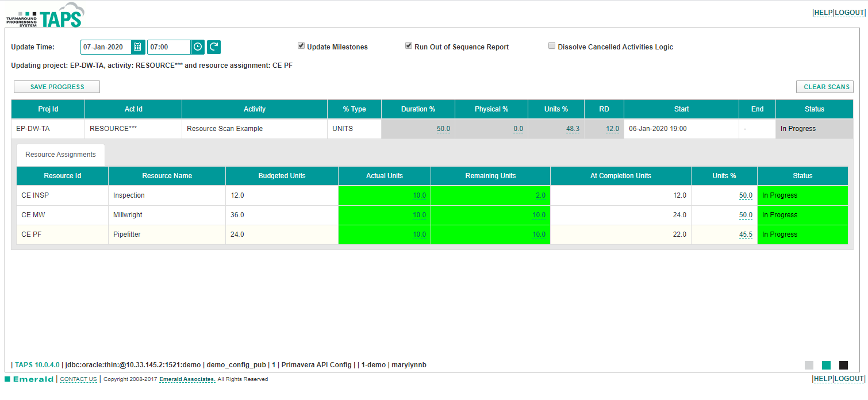The image size is (868, 400).
Task: Click the refresh update time icon
Action: [214, 47]
